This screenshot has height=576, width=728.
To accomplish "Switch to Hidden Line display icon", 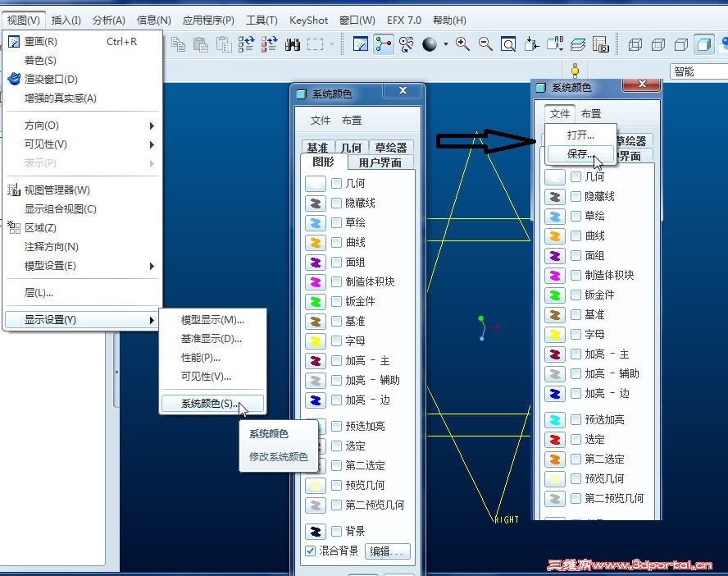I will 658,45.
